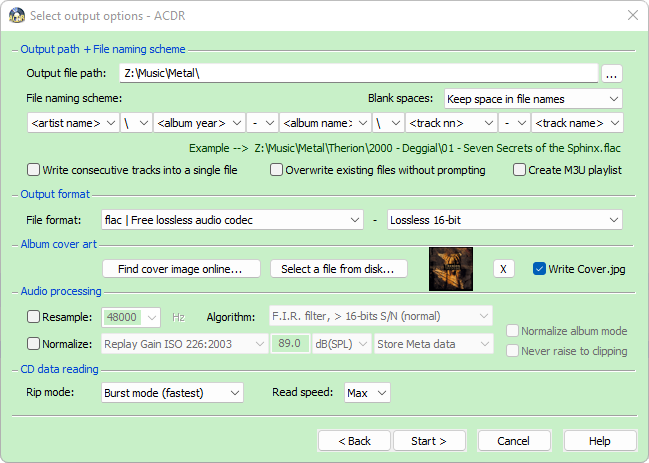
Task: Close the Select output options dialog
Action: [x=632, y=15]
